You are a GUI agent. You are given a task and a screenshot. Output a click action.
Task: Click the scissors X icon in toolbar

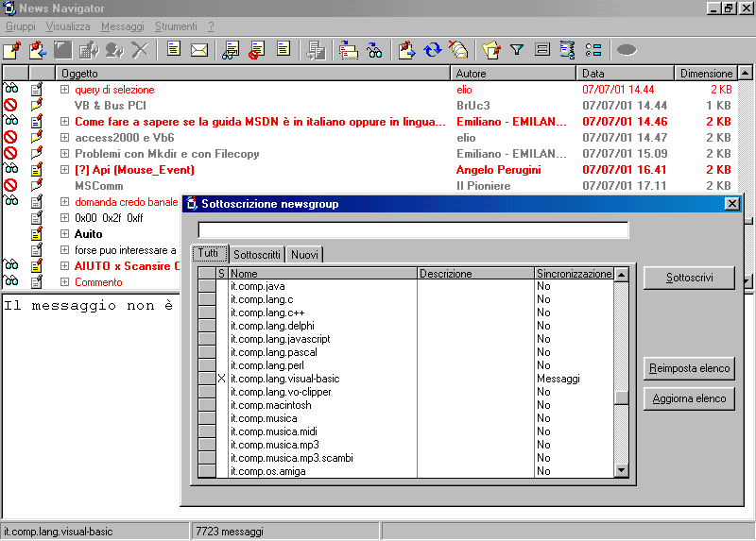click(x=141, y=50)
